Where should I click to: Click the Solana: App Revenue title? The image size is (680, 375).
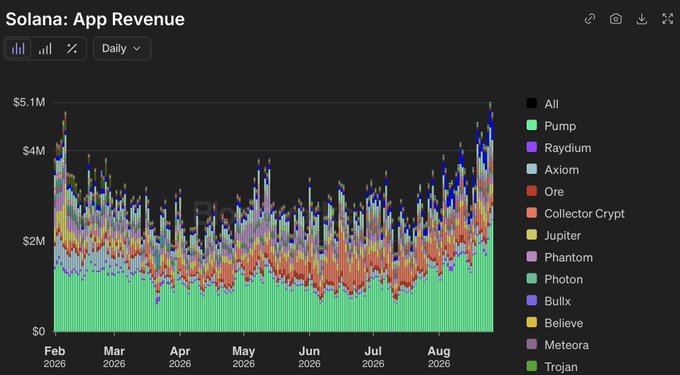95,20
